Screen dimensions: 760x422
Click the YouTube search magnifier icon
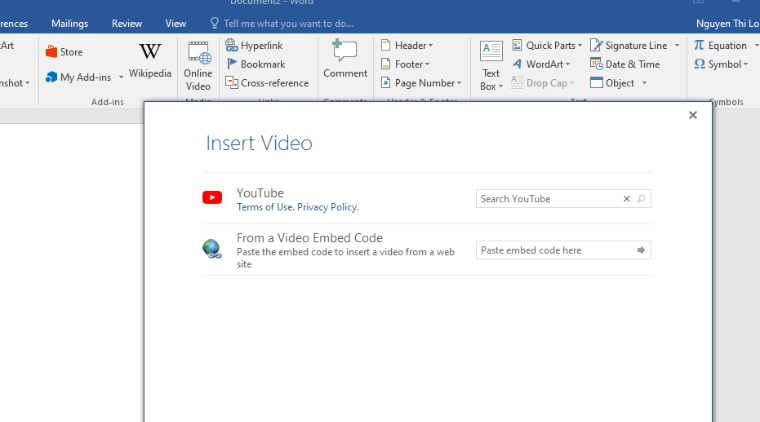641,199
